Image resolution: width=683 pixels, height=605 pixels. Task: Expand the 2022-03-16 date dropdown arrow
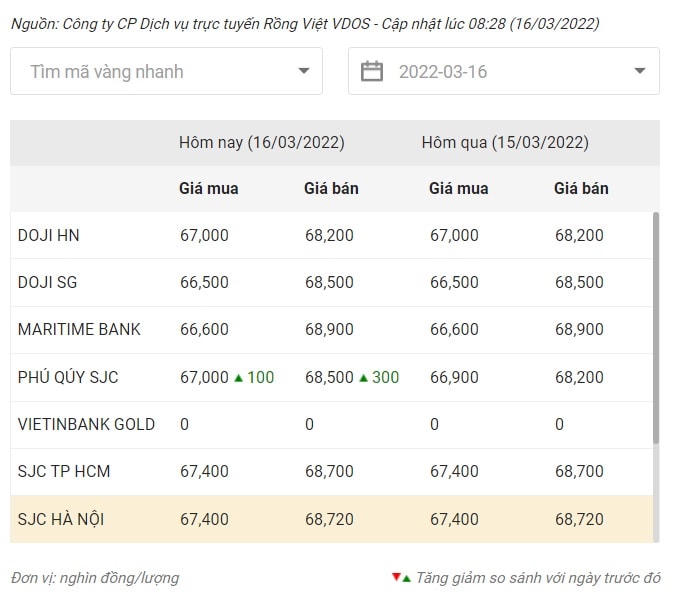pos(639,71)
